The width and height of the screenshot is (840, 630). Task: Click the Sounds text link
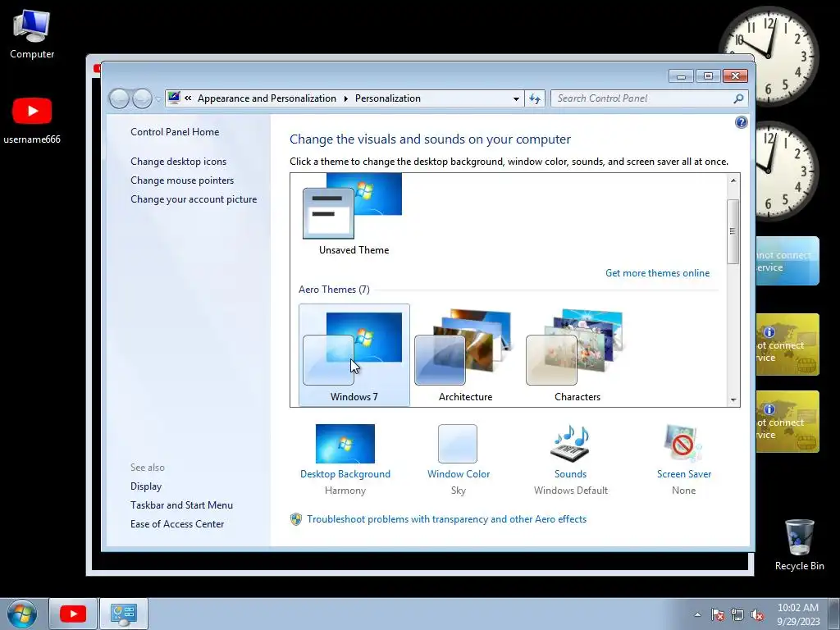click(x=571, y=474)
